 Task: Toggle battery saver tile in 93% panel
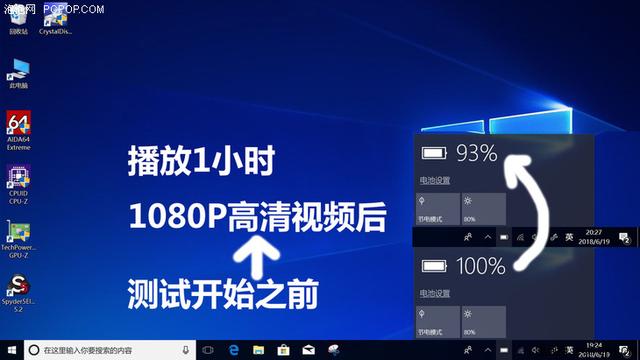pos(438,209)
